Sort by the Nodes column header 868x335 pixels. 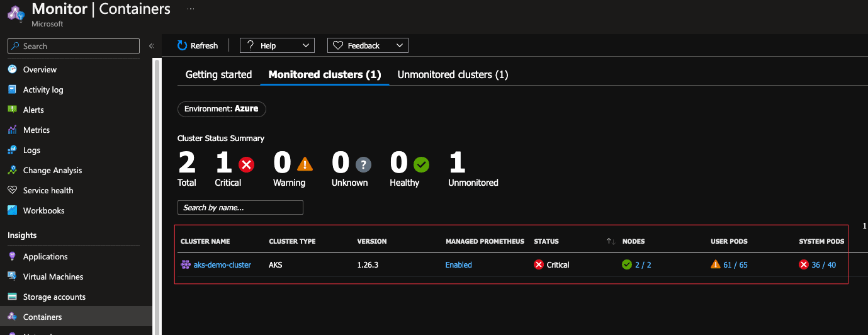[x=633, y=241]
